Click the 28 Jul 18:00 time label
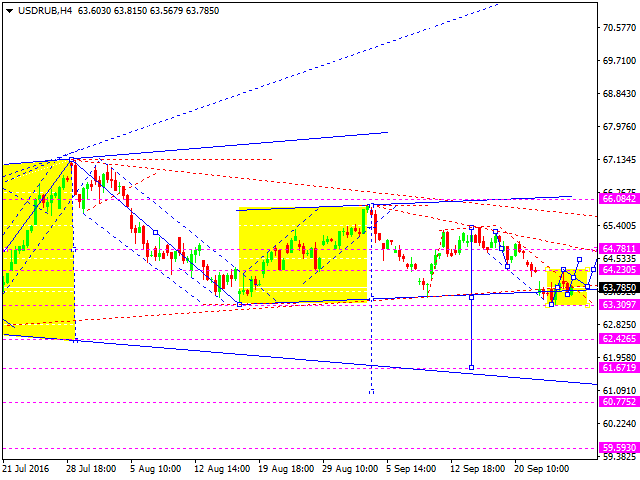This screenshot has width=640, height=480. tap(91, 469)
